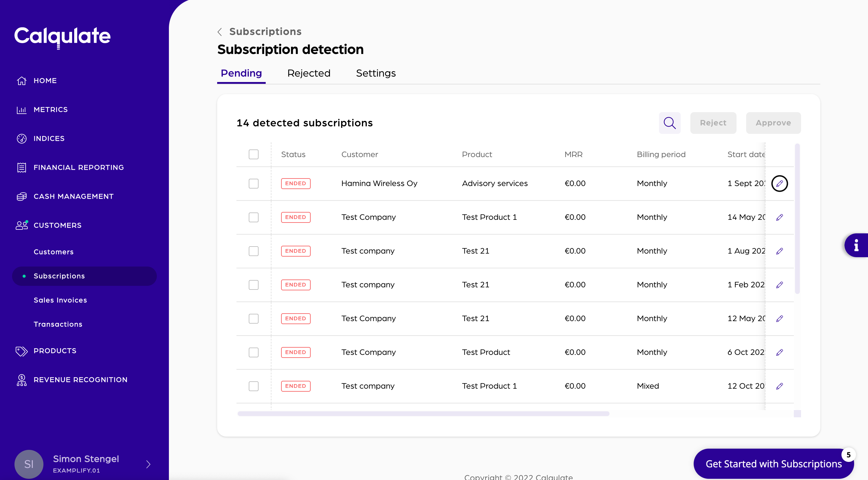Click the search magnifier icon
Image resolution: width=868 pixels, height=480 pixels.
[670, 123]
